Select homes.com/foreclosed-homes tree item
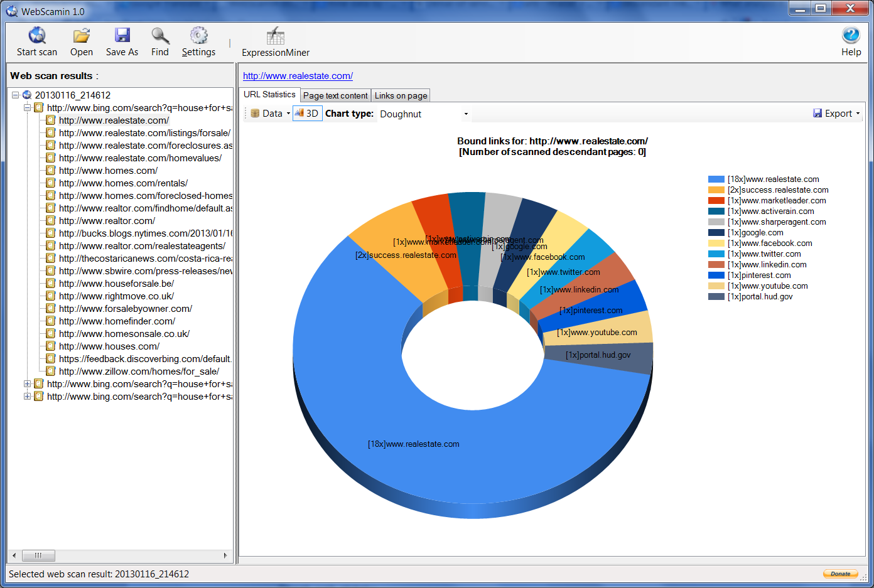The width and height of the screenshot is (874, 588). point(145,196)
